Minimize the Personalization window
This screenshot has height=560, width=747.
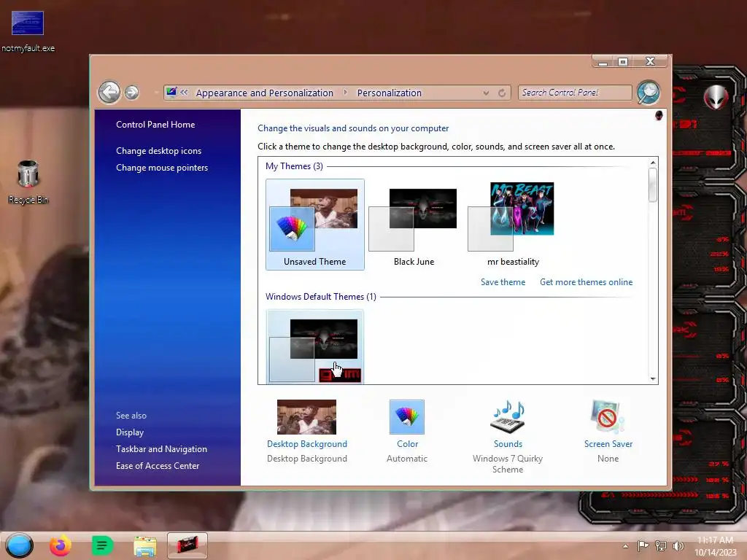[x=603, y=62]
